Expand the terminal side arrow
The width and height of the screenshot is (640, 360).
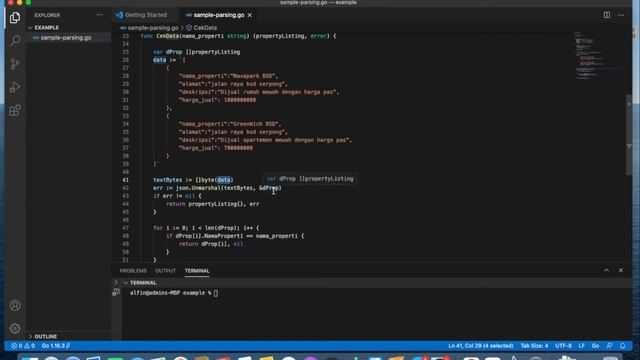click(116, 282)
